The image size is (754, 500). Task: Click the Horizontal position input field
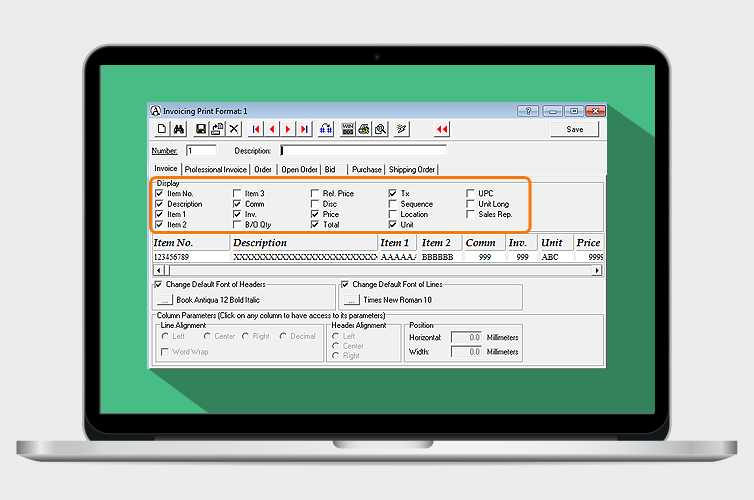[x=466, y=338]
